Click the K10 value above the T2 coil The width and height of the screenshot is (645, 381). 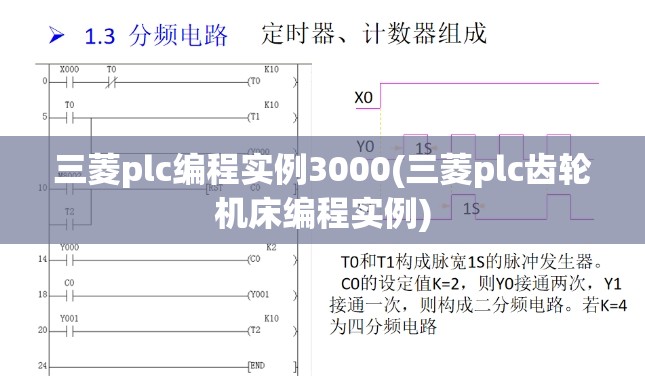271,318
